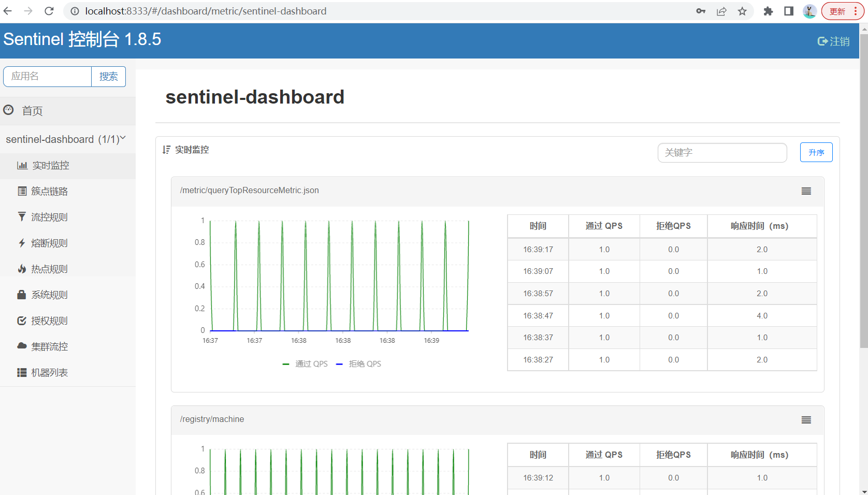868x495 pixels.
Task: Toggle the 拒绝 QPS legend series
Action: click(x=359, y=364)
